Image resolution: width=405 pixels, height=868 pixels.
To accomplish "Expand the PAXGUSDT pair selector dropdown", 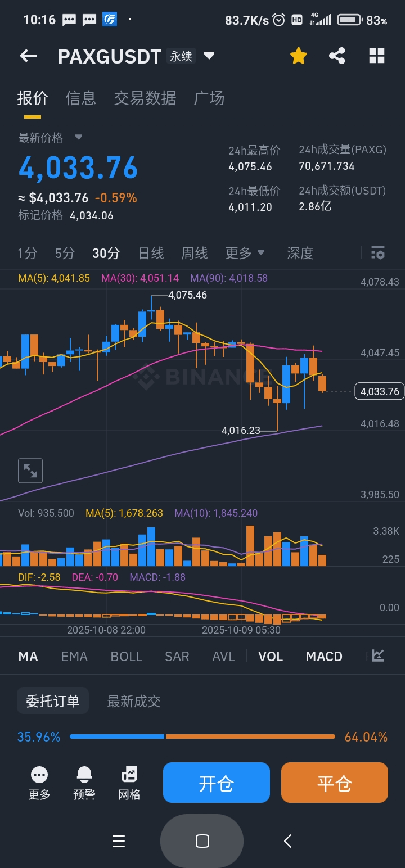I will click(x=209, y=56).
